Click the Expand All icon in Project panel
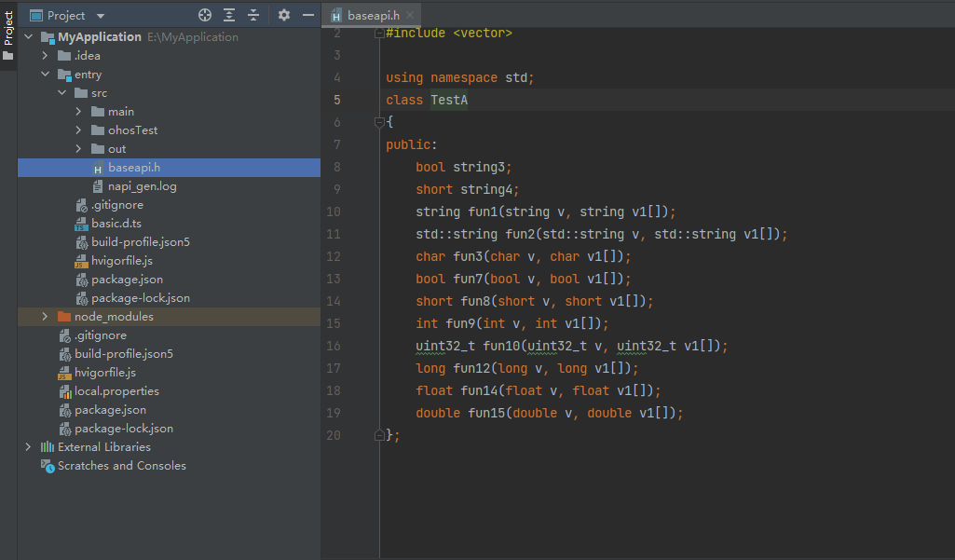Image resolution: width=955 pixels, height=560 pixels. [229, 15]
